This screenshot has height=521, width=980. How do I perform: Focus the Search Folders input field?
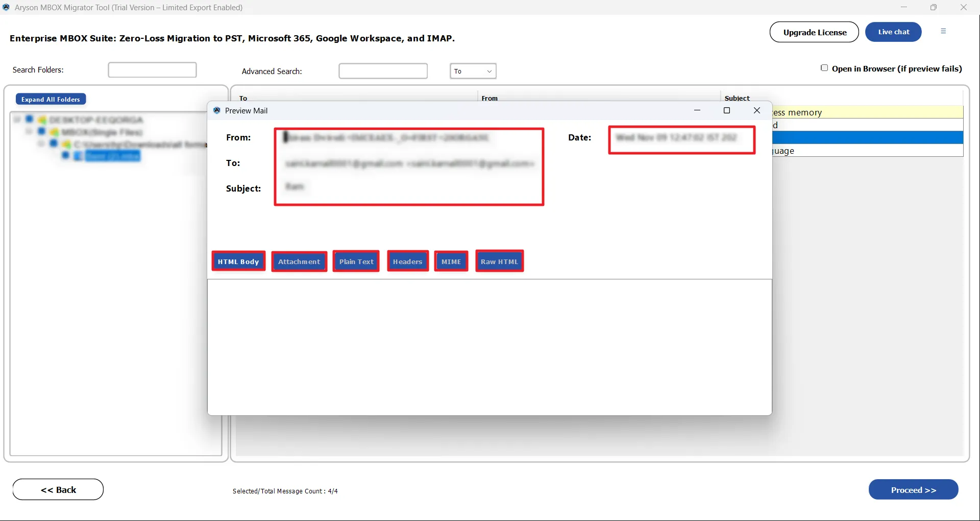click(x=152, y=70)
